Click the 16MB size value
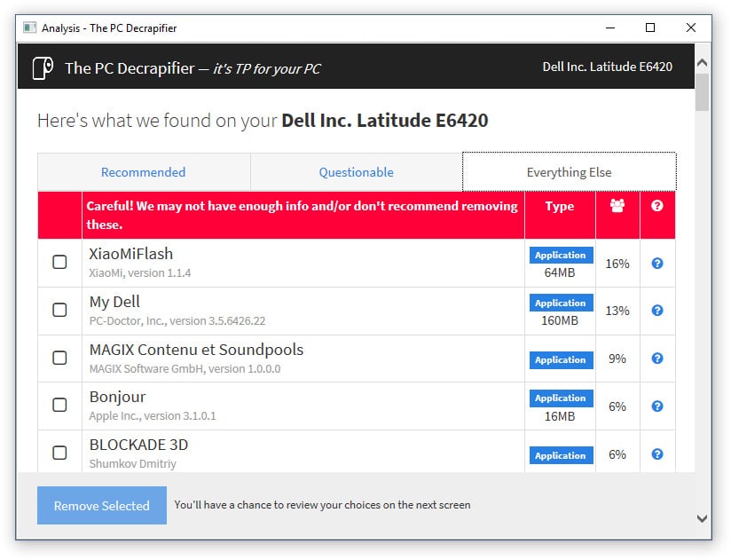Viewport: 731px width, 560px height. (560, 416)
